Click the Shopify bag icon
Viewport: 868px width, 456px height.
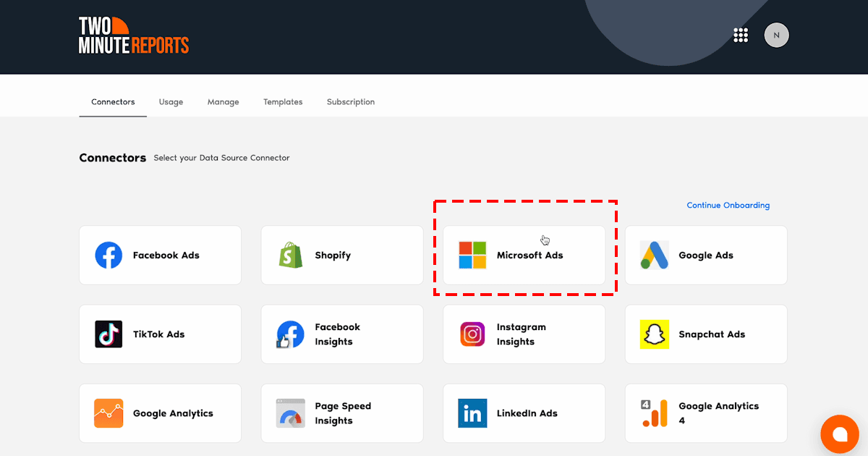[291, 255]
